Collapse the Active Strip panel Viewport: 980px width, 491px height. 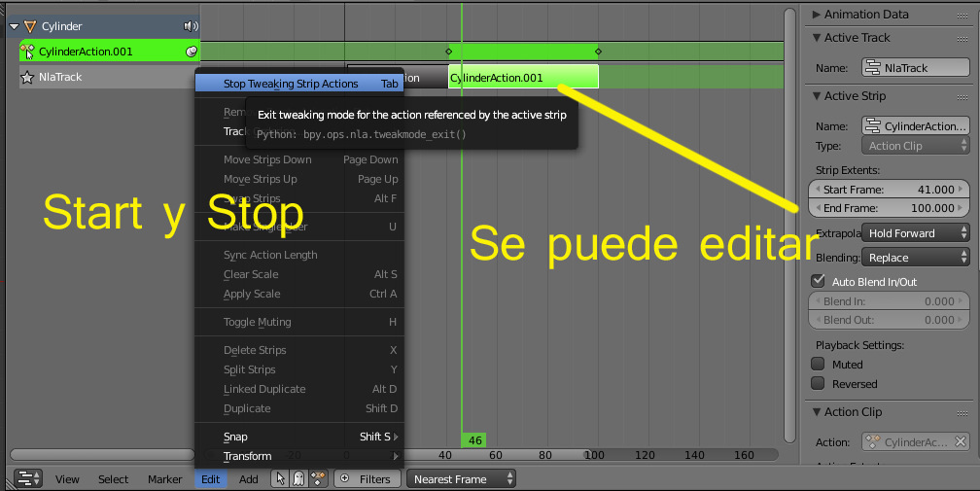click(x=817, y=95)
